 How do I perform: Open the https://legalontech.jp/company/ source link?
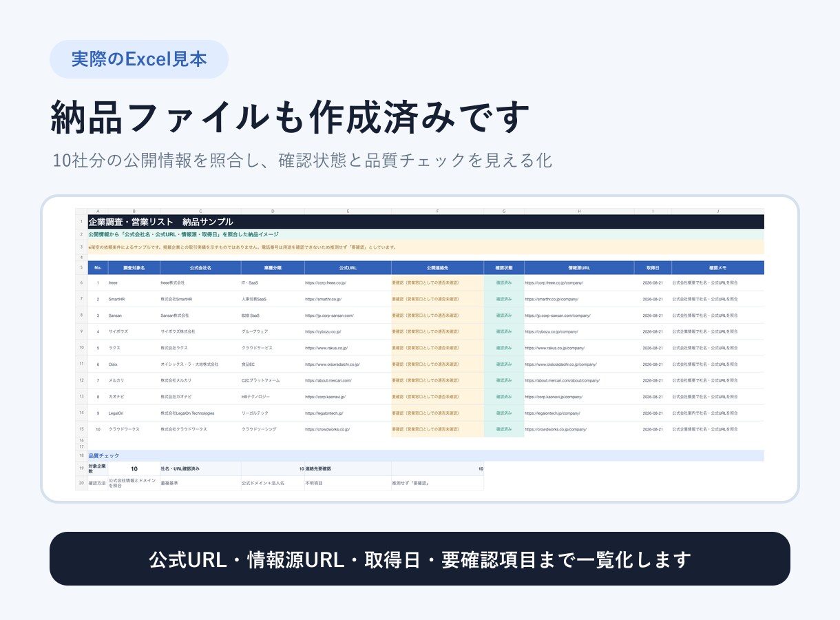(x=552, y=413)
